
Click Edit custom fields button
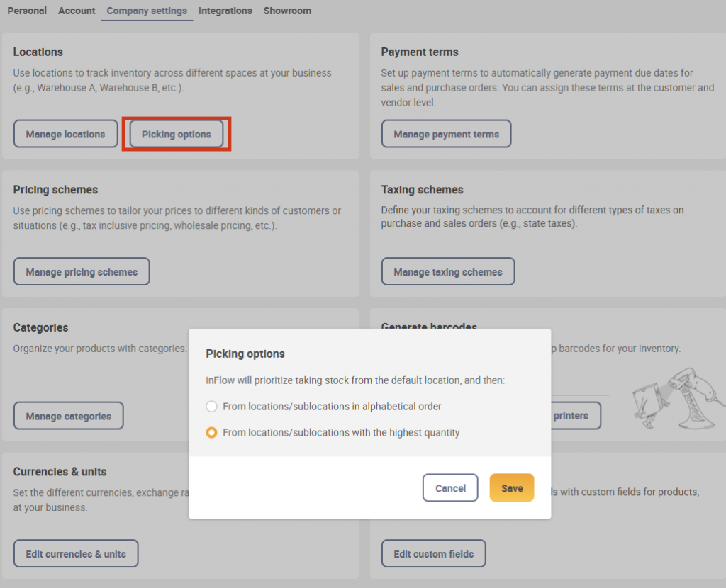(433, 553)
